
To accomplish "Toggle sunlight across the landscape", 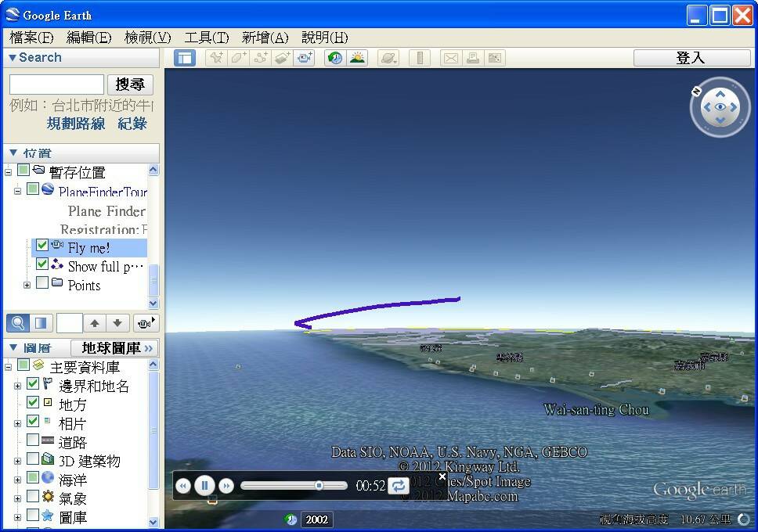I will tap(357, 58).
